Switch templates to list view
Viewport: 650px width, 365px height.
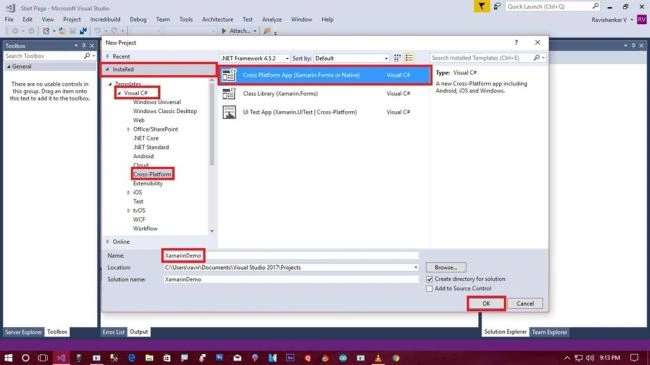pyautogui.click(x=409, y=58)
